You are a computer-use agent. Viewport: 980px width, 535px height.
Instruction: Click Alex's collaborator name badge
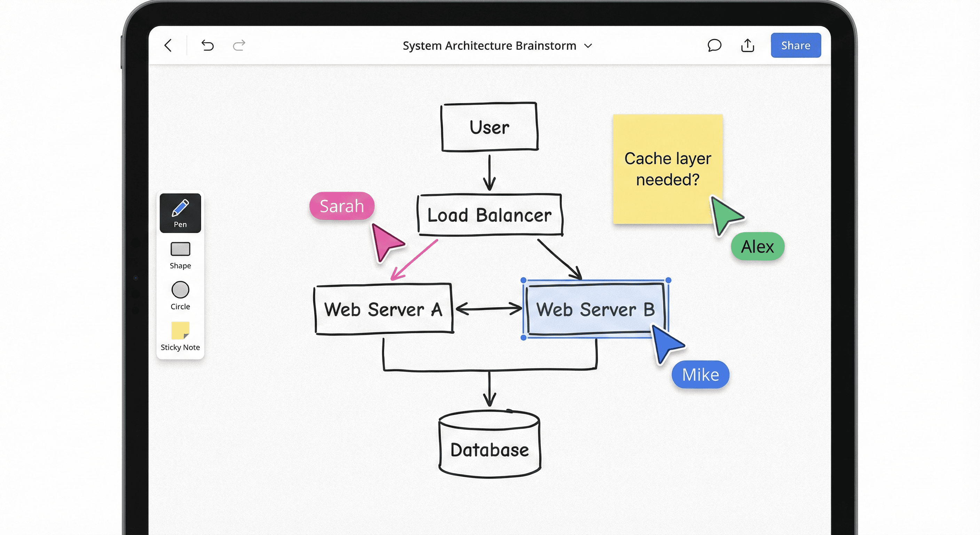(x=757, y=247)
